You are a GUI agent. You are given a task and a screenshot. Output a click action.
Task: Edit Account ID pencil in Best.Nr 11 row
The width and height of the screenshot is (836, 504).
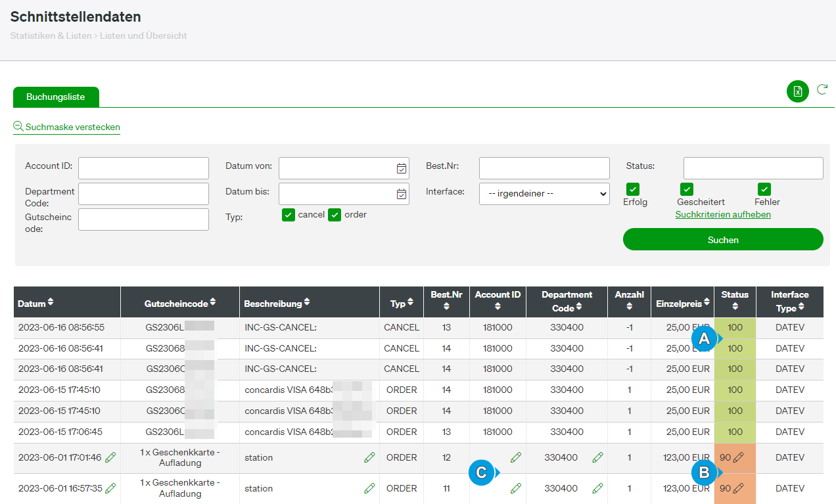coord(516,488)
